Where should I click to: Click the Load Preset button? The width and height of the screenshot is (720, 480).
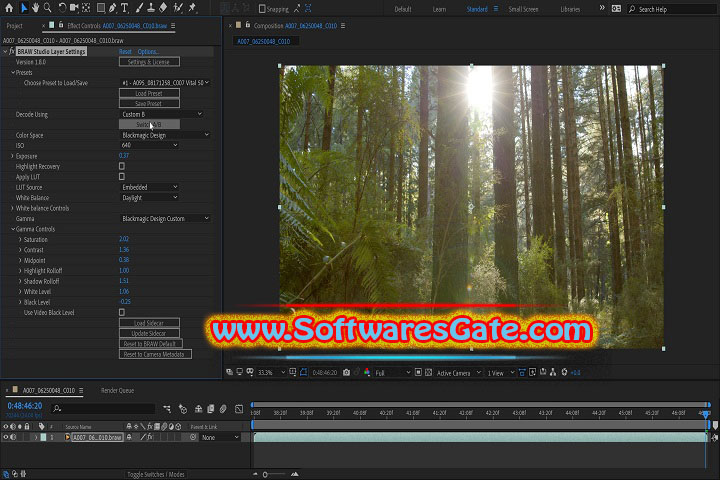(x=149, y=93)
